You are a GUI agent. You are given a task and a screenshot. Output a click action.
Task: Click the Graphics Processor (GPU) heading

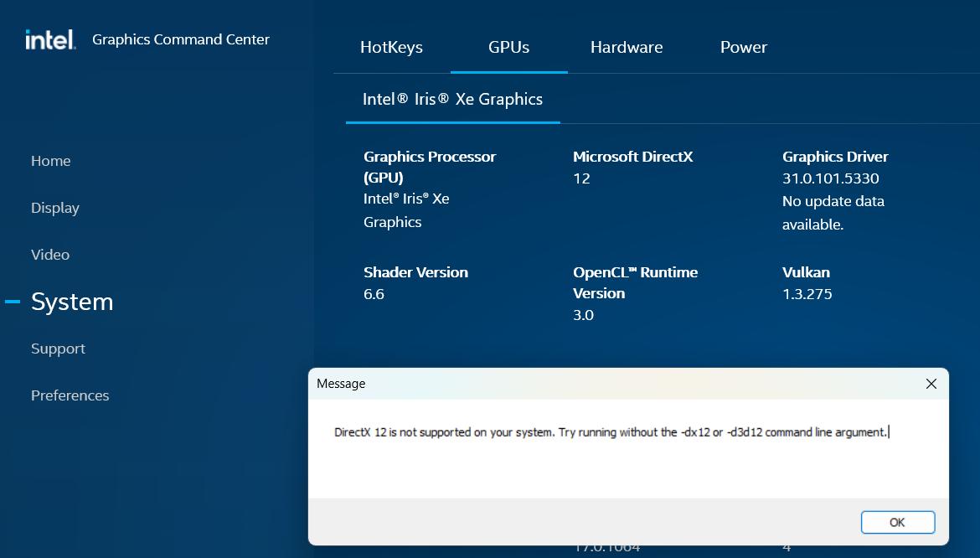(x=430, y=167)
